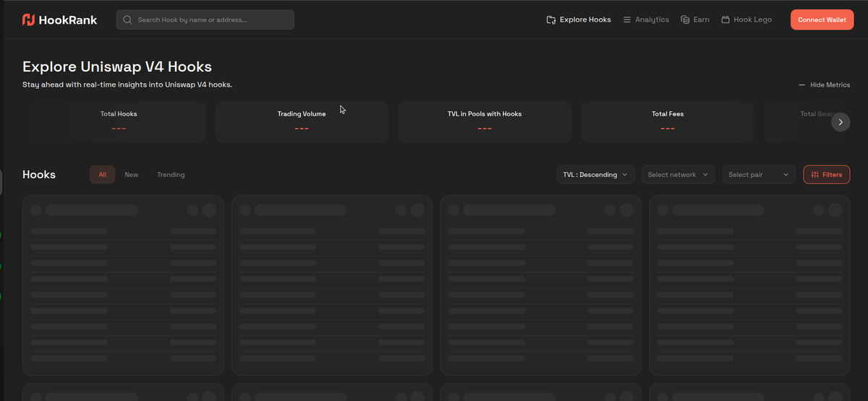
Task: Click the Total Hooks metric card
Action: pos(119,122)
